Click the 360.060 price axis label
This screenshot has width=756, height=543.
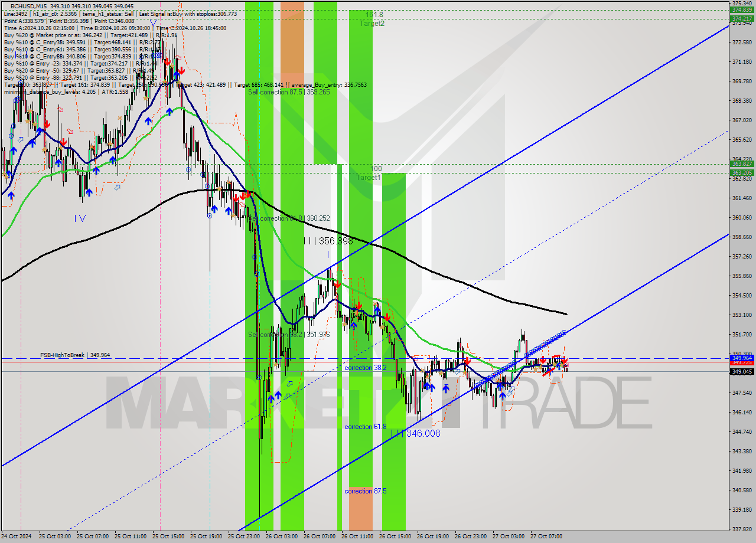coord(742,217)
